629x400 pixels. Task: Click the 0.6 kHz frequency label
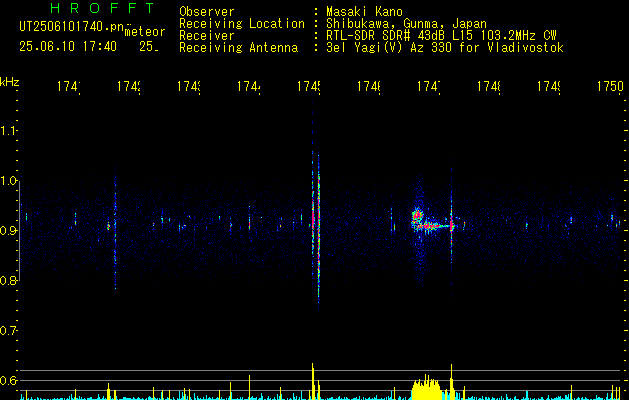click(8, 380)
